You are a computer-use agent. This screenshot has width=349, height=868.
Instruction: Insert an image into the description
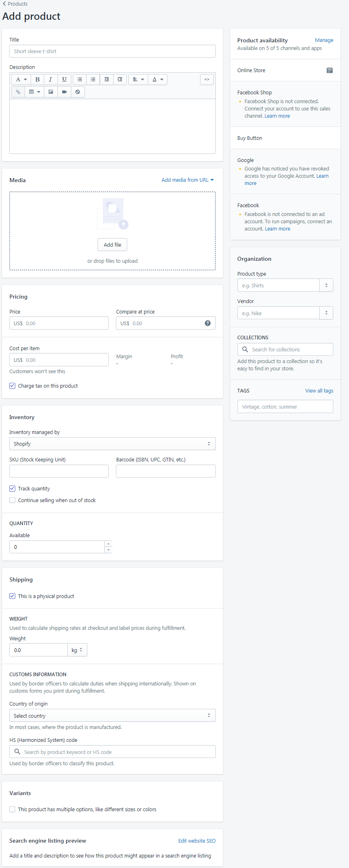click(51, 92)
